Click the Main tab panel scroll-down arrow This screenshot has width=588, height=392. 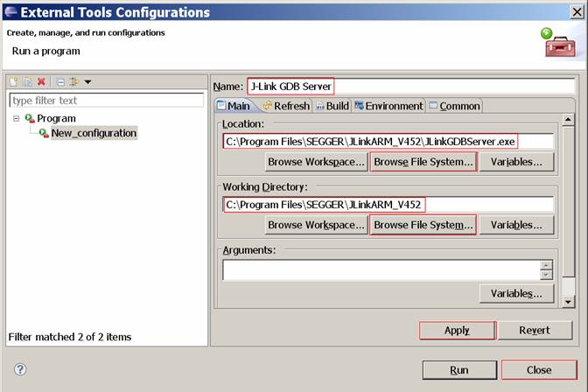point(568,302)
